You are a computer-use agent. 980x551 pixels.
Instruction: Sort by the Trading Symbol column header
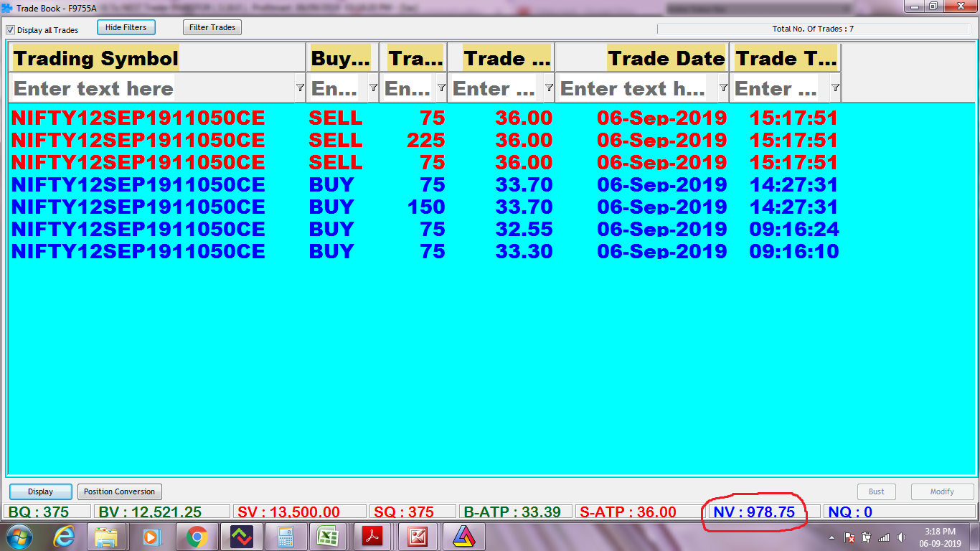coord(96,58)
